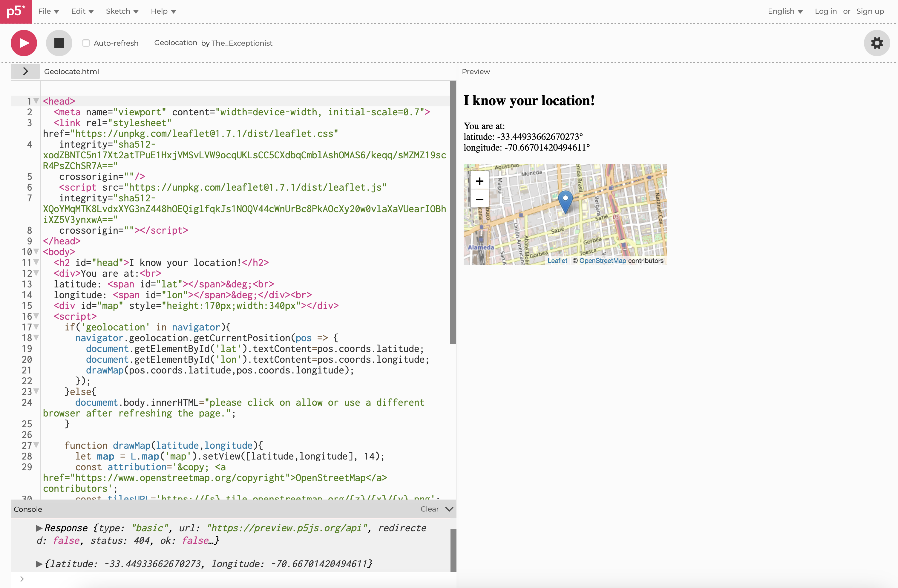Fold the else block on line 23
The height and width of the screenshot is (588, 898).
36,391
